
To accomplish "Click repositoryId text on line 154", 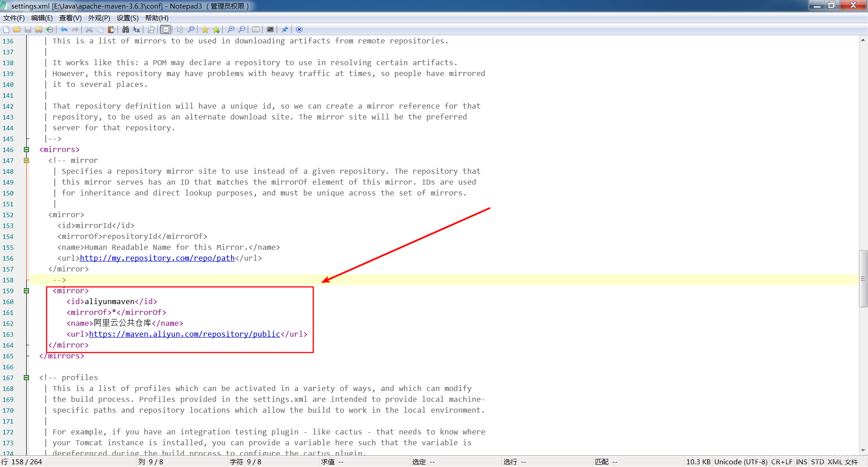I will click(x=130, y=237).
